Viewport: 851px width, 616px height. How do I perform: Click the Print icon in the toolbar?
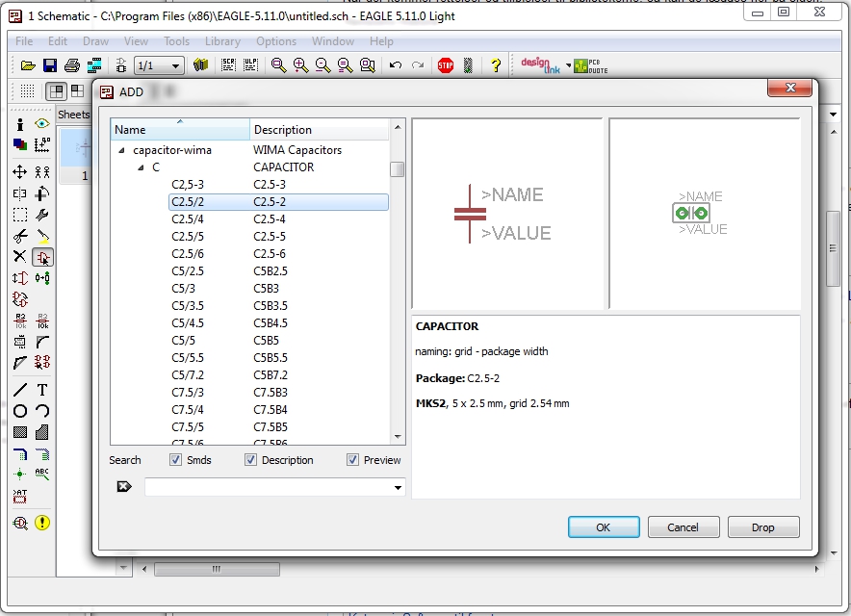pyautogui.click(x=72, y=65)
